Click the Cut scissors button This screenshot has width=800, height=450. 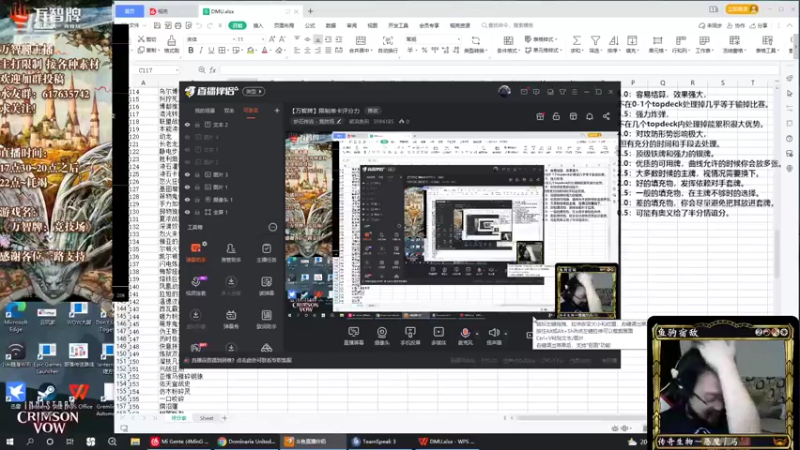[x=146, y=39]
